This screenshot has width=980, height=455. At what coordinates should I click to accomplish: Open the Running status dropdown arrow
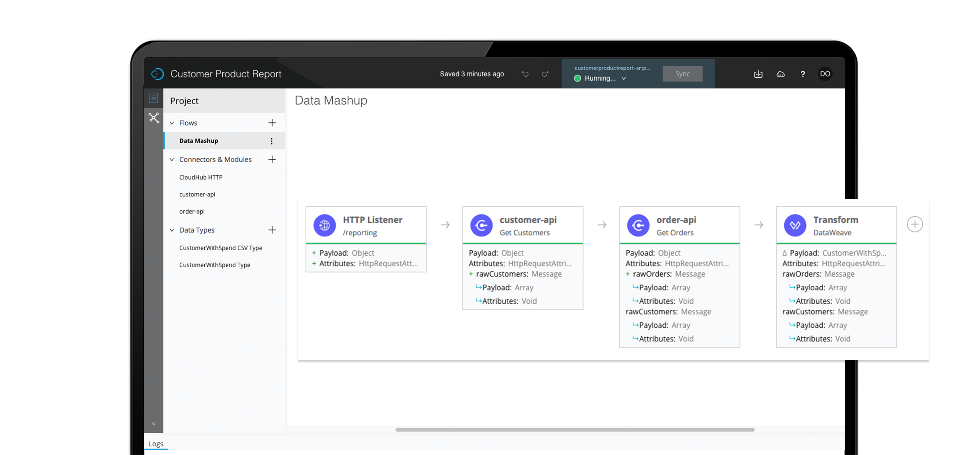[624, 78]
